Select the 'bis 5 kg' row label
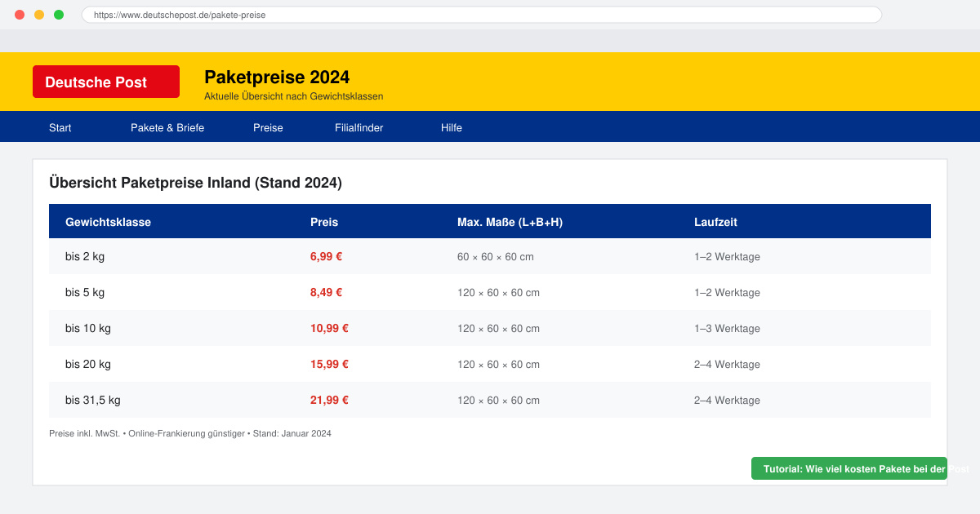 tap(85, 292)
